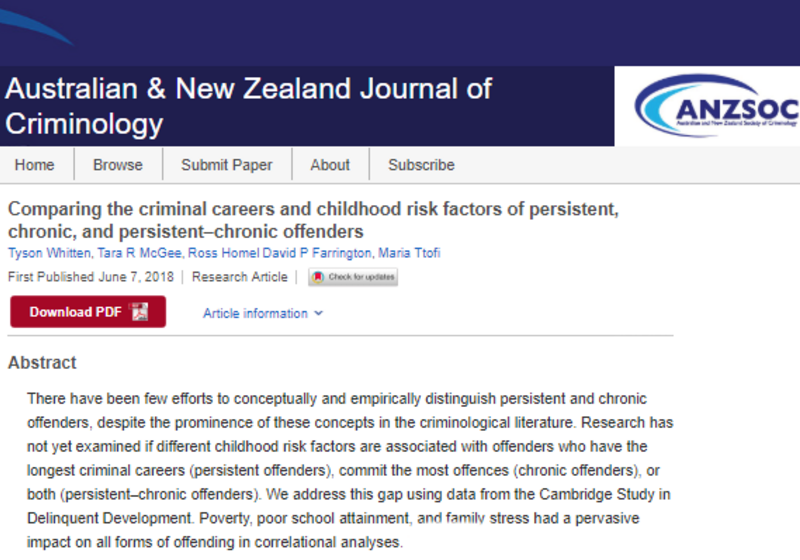Click the Research Article label

[x=239, y=277]
